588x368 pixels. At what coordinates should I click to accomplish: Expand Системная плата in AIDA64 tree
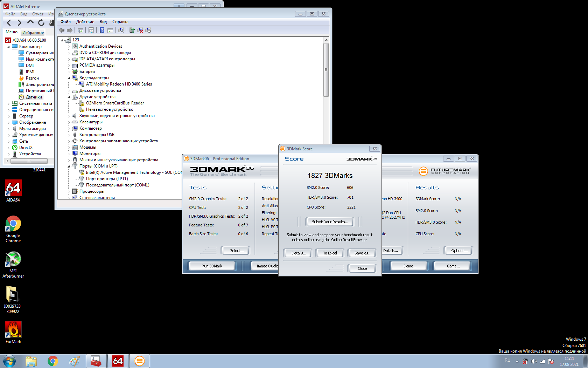[8, 104]
